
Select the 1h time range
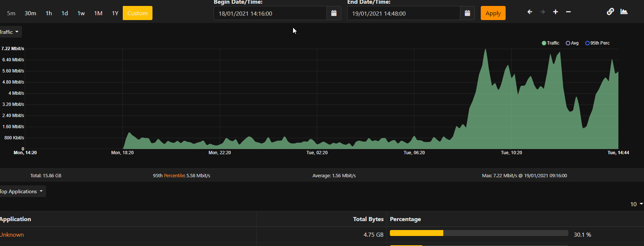(x=49, y=13)
